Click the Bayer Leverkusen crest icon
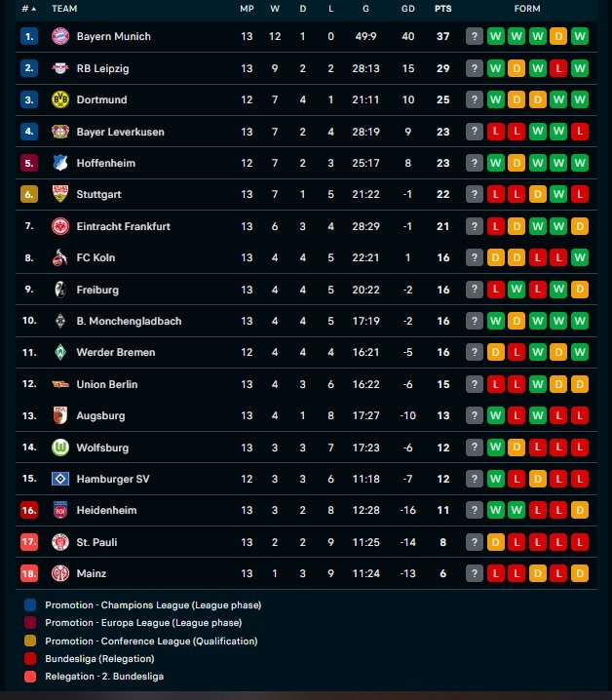 [x=61, y=132]
